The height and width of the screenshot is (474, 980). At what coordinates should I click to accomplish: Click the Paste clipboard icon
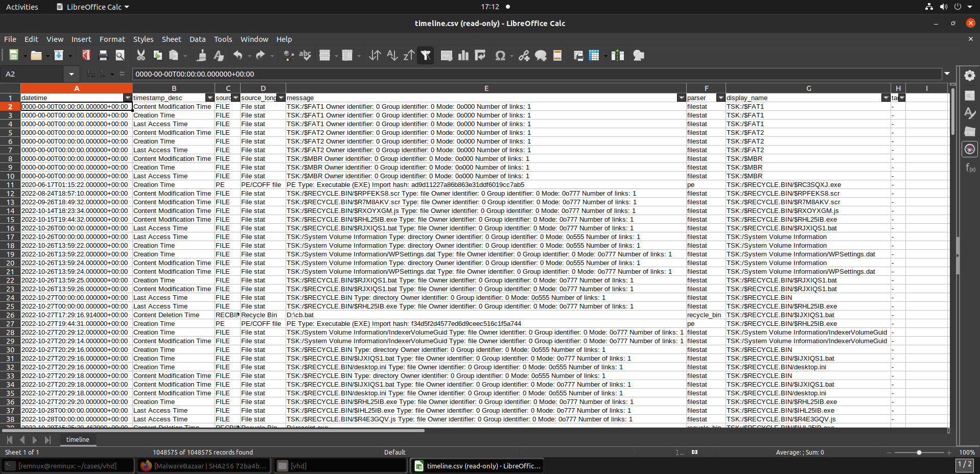tap(174, 56)
